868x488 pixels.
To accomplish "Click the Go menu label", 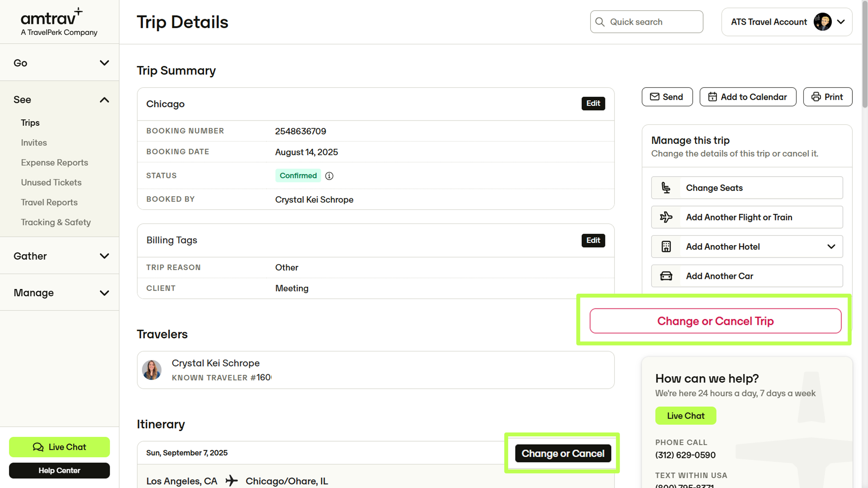I will pos(20,63).
